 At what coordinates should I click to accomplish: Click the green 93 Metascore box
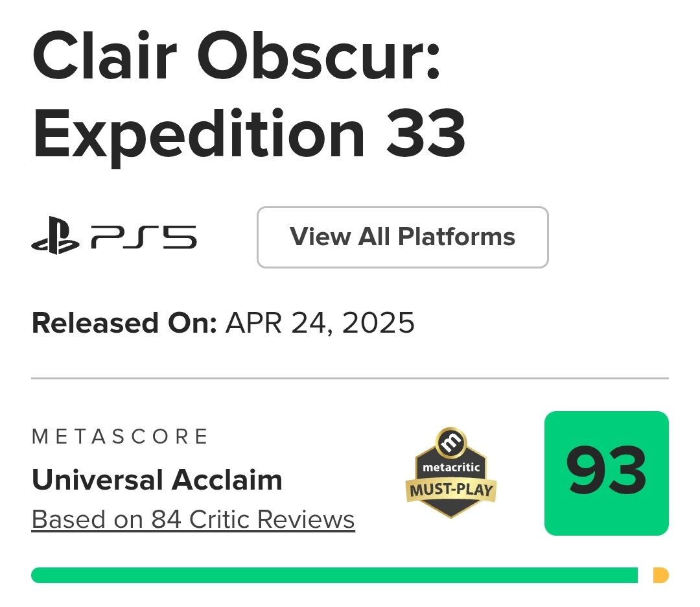606,473
